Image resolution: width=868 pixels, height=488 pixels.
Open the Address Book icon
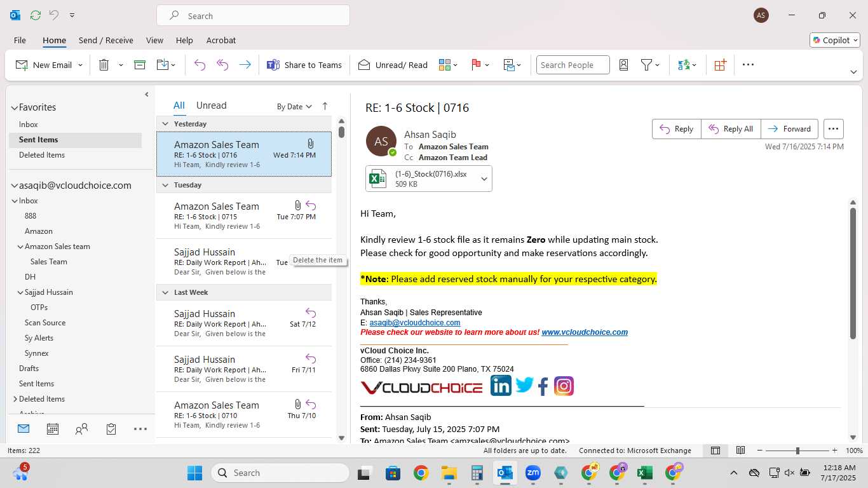tap(623, 65)
